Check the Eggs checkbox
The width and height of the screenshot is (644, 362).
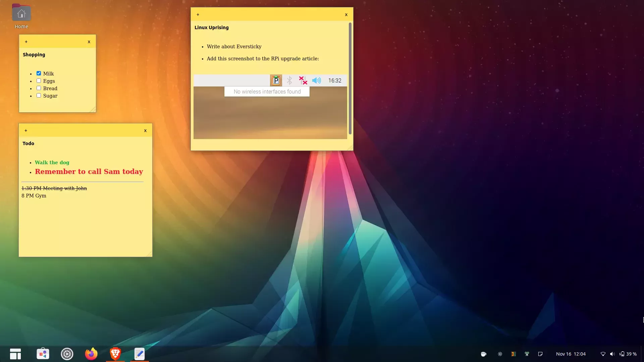pyautogui.click(x=39, y=81)
